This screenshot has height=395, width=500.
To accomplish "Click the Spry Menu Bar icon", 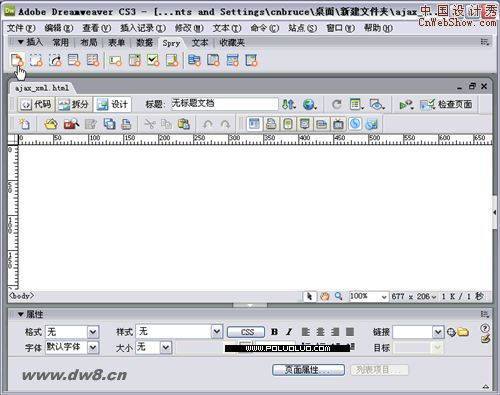I will [194, 60].
